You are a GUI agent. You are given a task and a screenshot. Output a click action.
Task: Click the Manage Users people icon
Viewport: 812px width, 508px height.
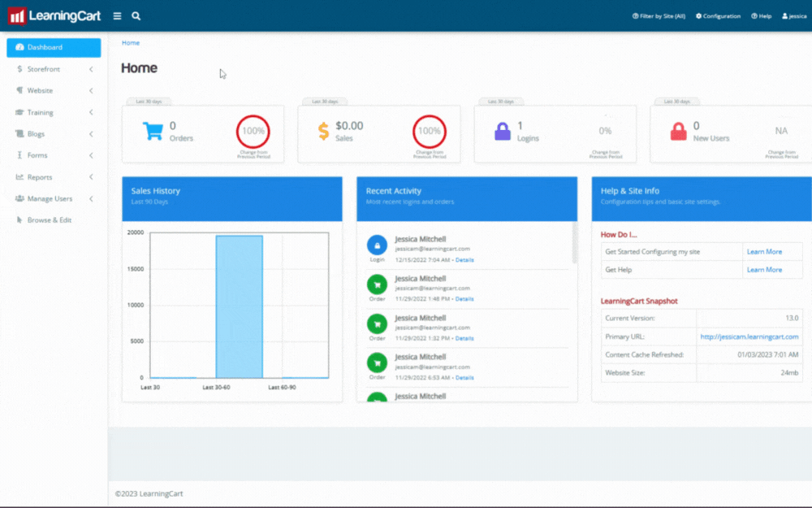tap(19, 198)
